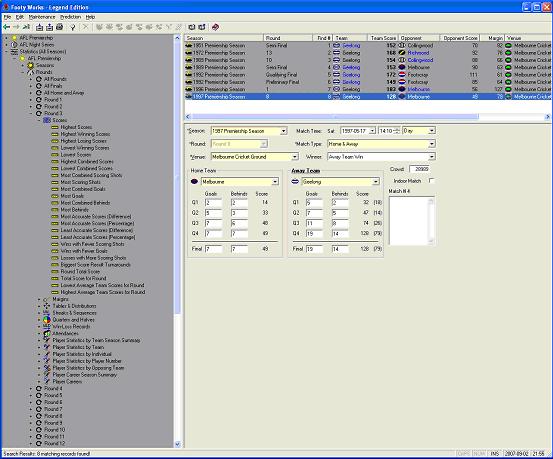Select the 1996 Premiership Season table row
Screen dimensions: 553x459
368,89
